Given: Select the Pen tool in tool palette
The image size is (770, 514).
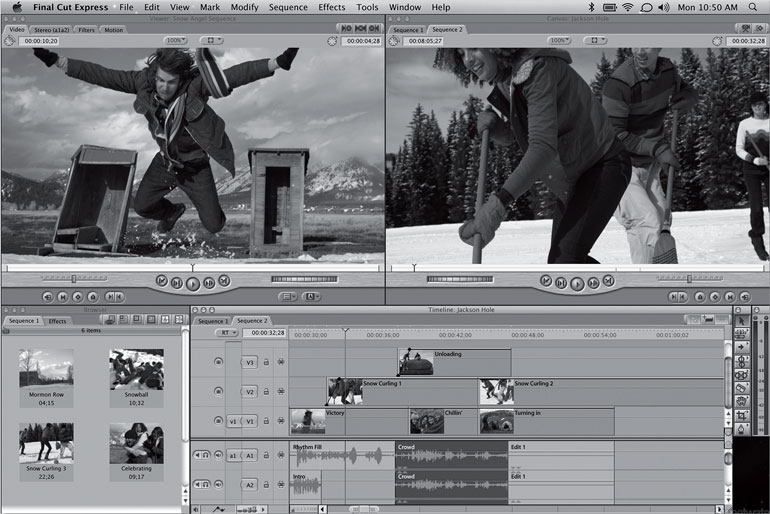Looking at the screenshot, I should click(741, 428).
